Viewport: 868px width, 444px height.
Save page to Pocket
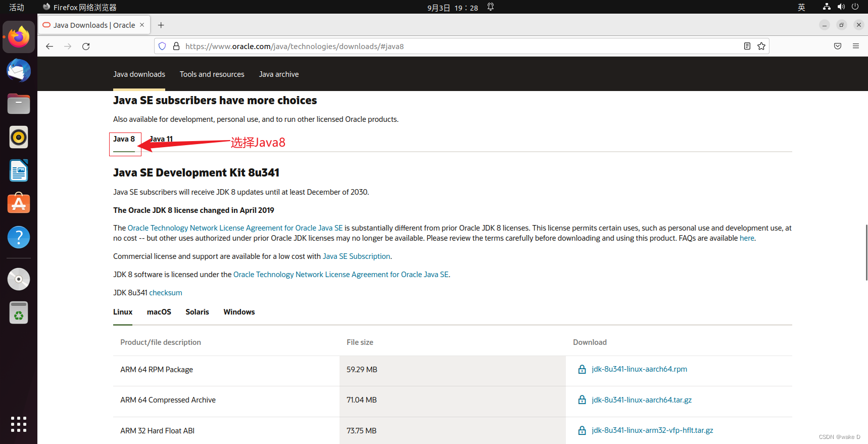click(x=838, y=46)
